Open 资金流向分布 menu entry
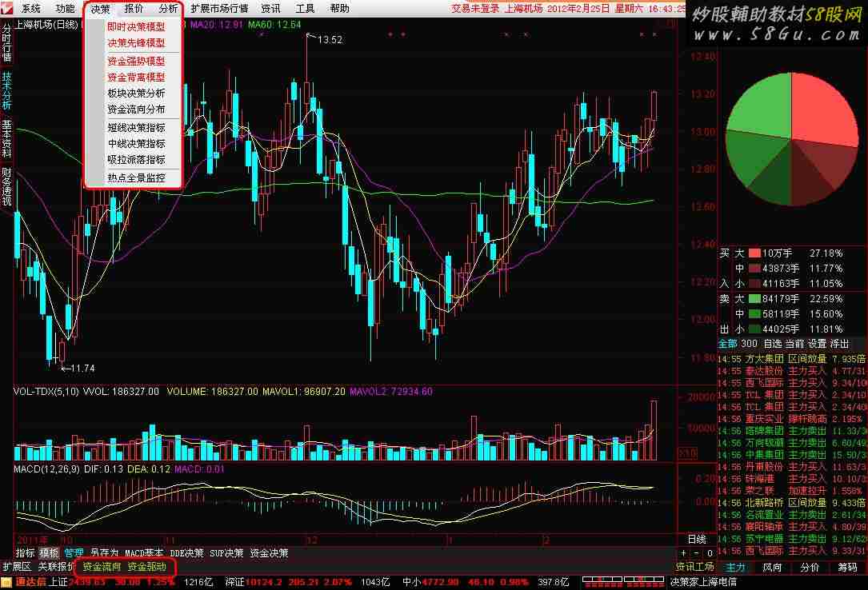The image size is (868, 590). click(136, 109)
